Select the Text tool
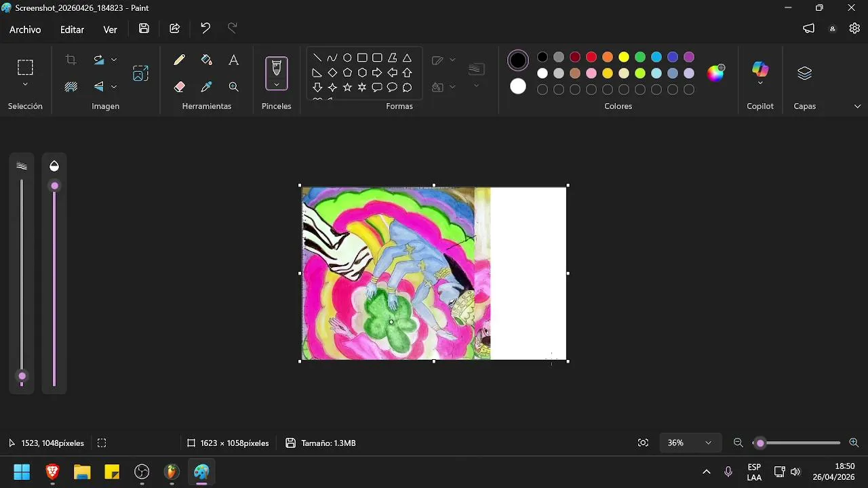This screenshot has width=868, height=488. tap(233, 60)
